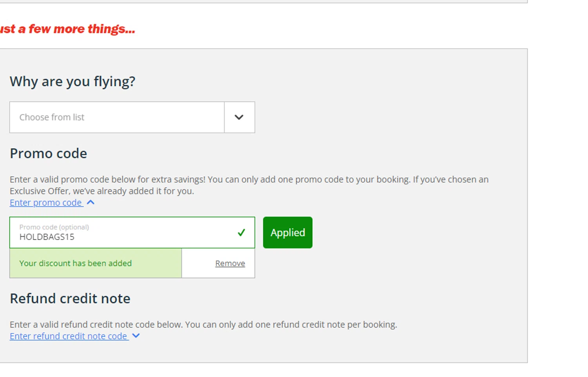Click the promo code savings description paragraph
Screen dimensions: 588x377
point(249,179)
